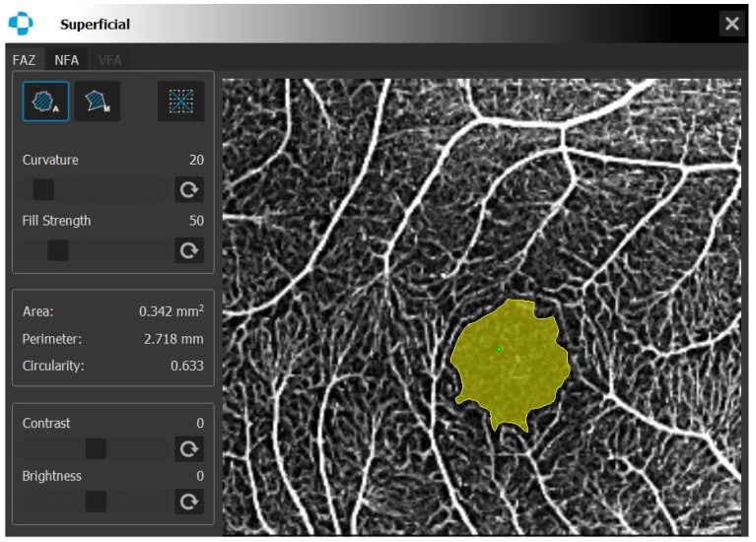The image size is (756, 542).
Task: Select the automatic area detection tool
Action: coord(45,102)
